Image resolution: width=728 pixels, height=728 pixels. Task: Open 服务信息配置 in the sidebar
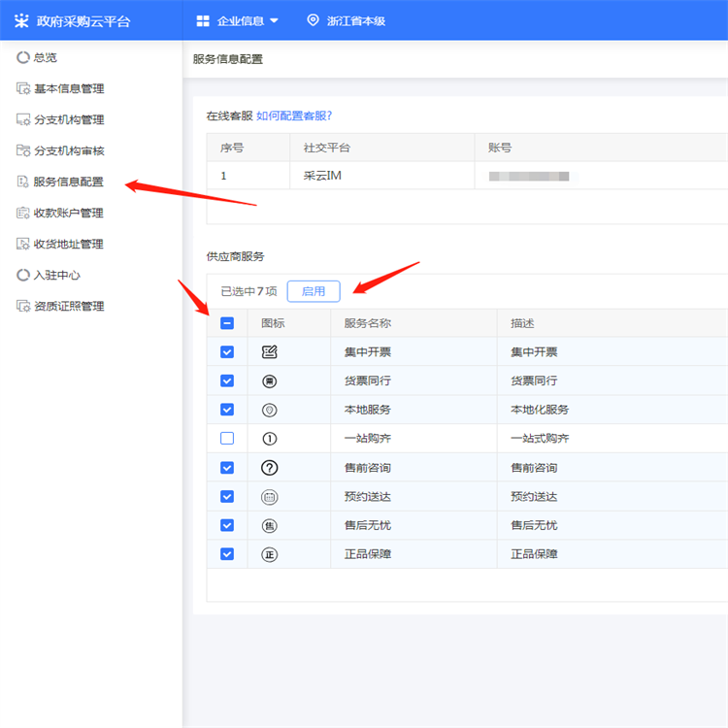tap(68, 182)
